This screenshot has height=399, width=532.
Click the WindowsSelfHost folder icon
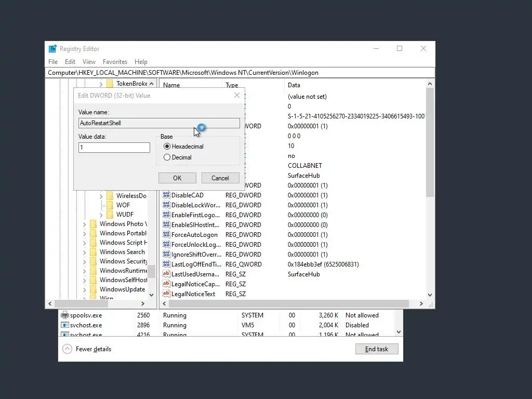(x=93, y=280)
